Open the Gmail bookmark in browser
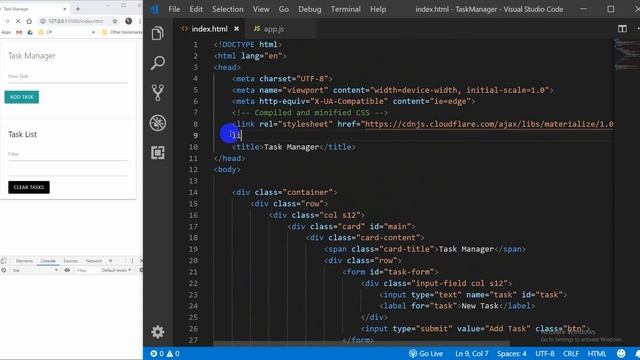 pyautogui.click(x=19, y=32)
